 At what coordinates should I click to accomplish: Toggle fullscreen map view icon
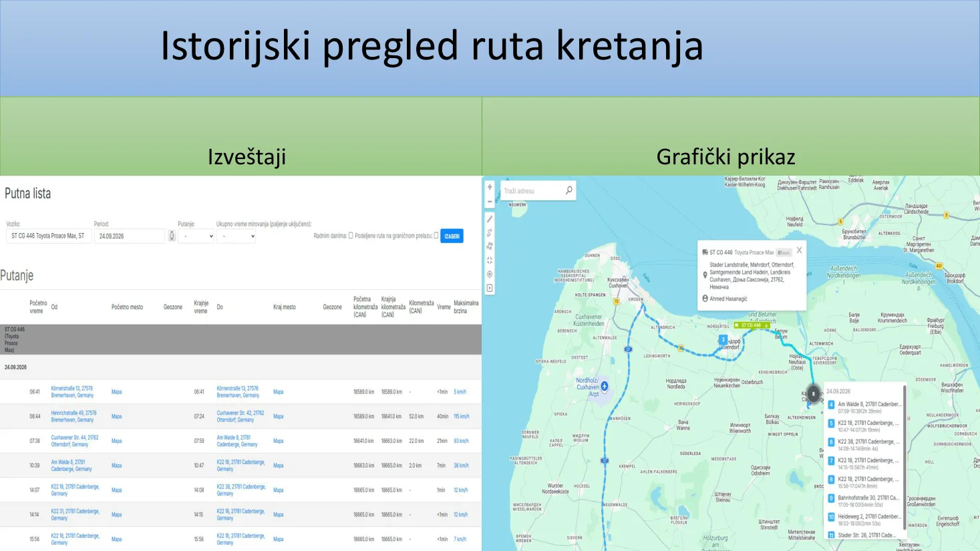point(490,260)
